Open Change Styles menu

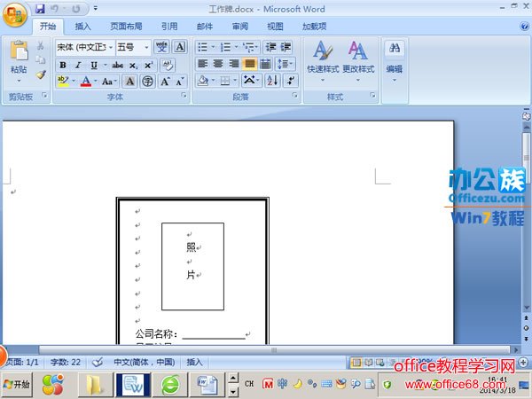coord(358,62)
